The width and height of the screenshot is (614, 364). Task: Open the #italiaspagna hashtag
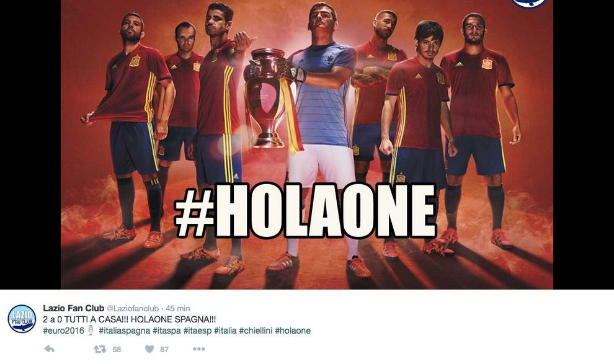[x=125, y=331]
